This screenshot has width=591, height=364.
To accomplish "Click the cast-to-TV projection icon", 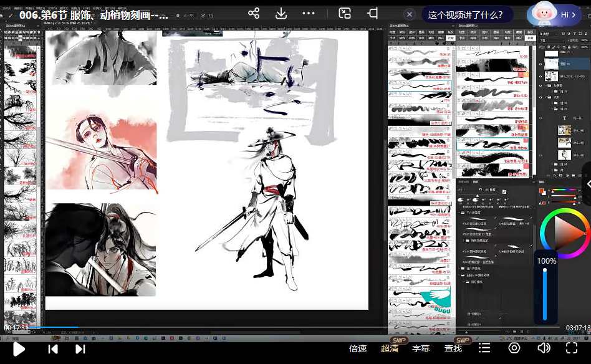I will coord(374,12).
